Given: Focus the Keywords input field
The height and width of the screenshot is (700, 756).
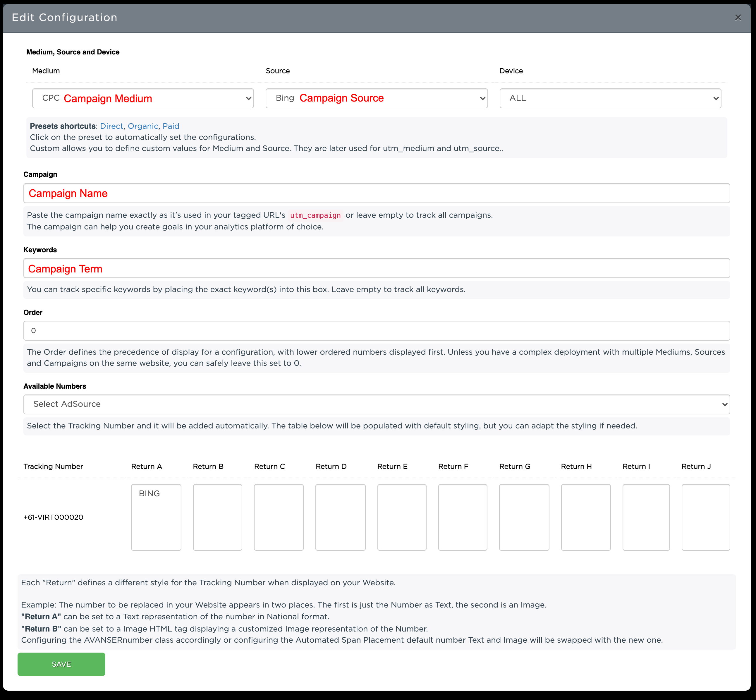Looking at the screenshot, I should coord(376,268).
